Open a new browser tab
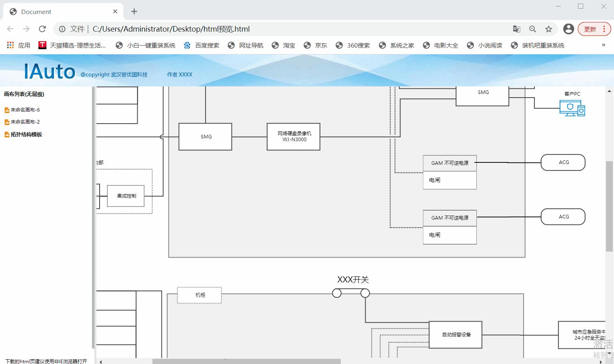 click(x=134, y=12)
